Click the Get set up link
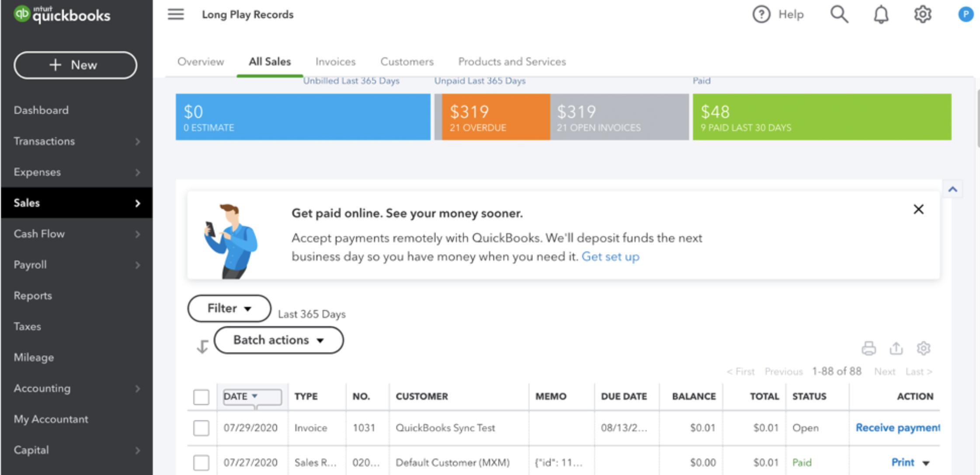The image size is (980, 475). [x=610, y=256]
